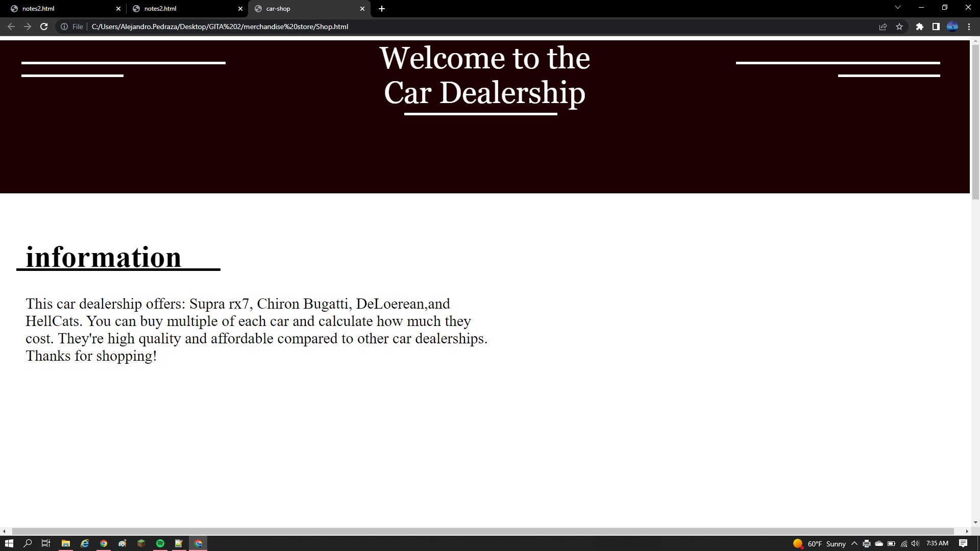The height and width of the screenshot is (551, 980).
Task: Open the Paint app on the taskbar
Action: pyautogui.click(x=122, y=543)
